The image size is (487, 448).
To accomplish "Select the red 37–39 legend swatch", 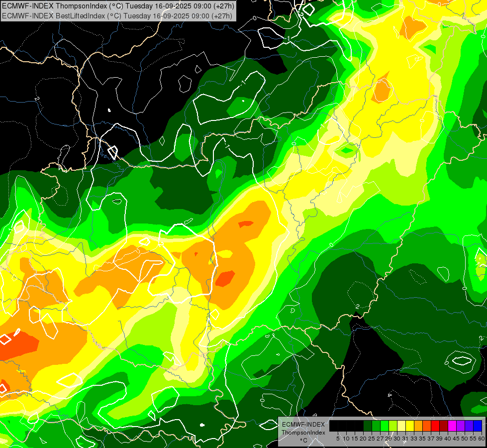I will coord(435,426).
